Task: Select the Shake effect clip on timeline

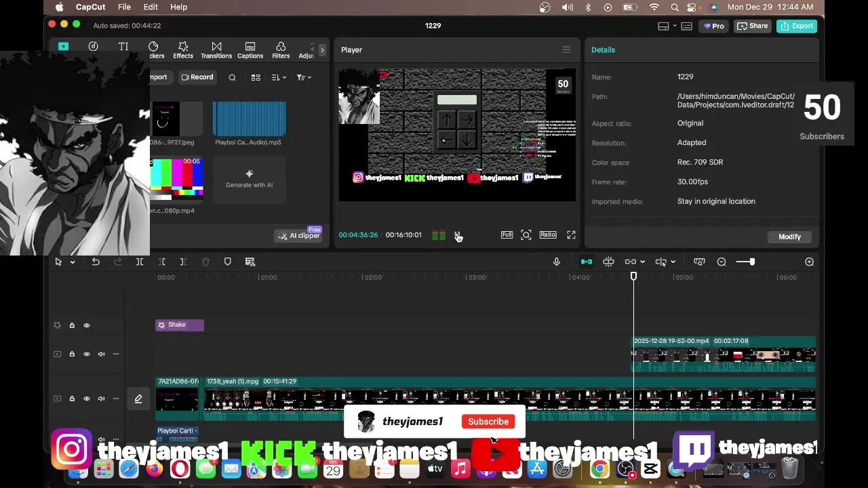Action: (180, 325)
